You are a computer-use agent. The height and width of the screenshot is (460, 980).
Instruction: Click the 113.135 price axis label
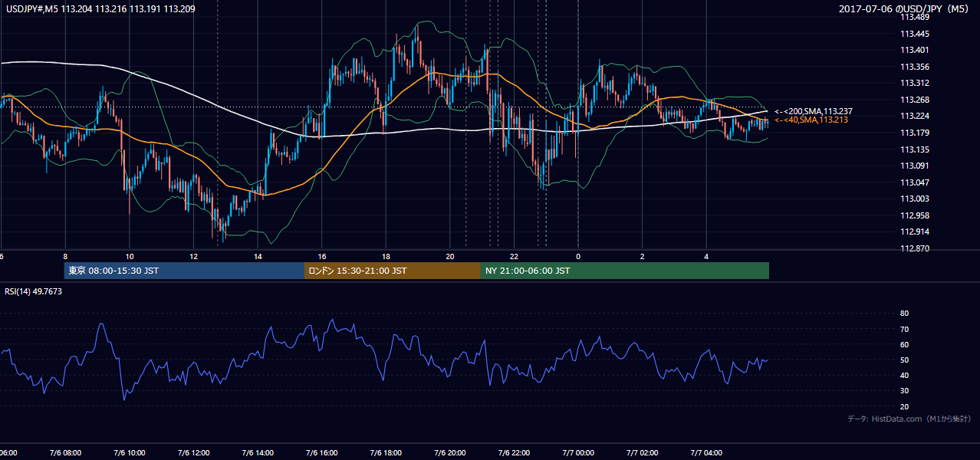point(915,149)
